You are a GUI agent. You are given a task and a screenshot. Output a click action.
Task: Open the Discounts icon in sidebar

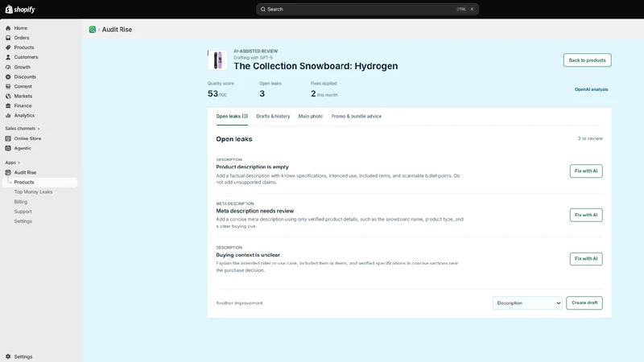(8, 76)
